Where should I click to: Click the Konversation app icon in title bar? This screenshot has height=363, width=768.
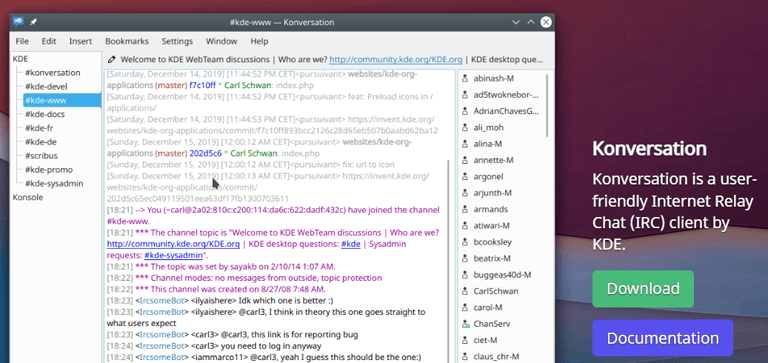(18, 22)
